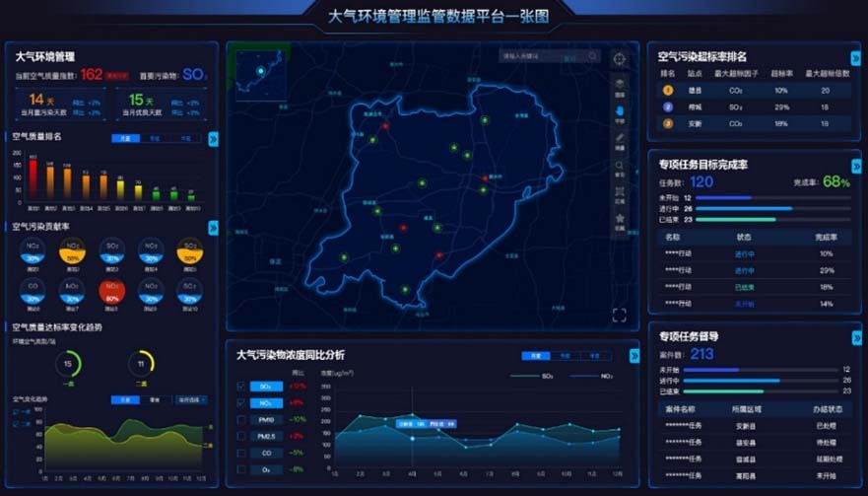The height and width of the screenshot is (496, 868).
Task: Expand the 空气质量排名 panel arrow
Action: (x=213, y=139)
